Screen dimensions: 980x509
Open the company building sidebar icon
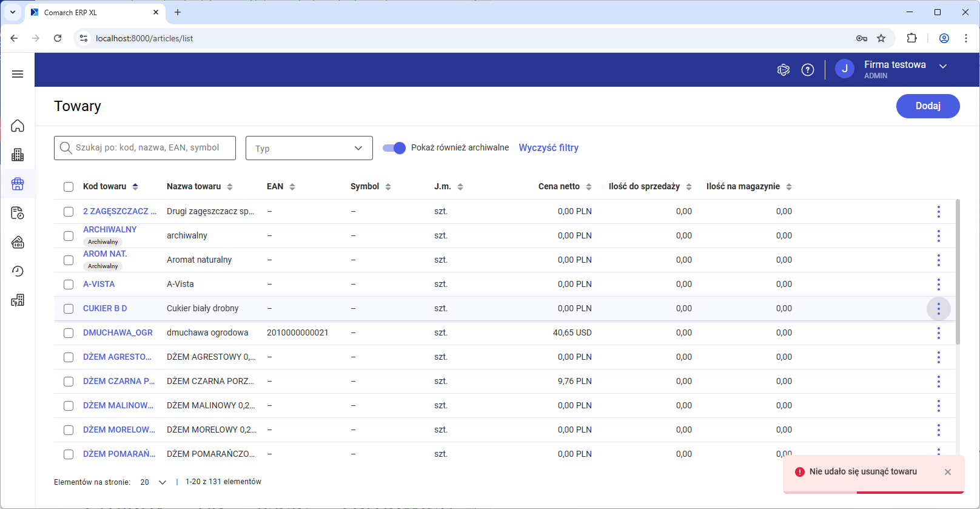click(18, 155)
